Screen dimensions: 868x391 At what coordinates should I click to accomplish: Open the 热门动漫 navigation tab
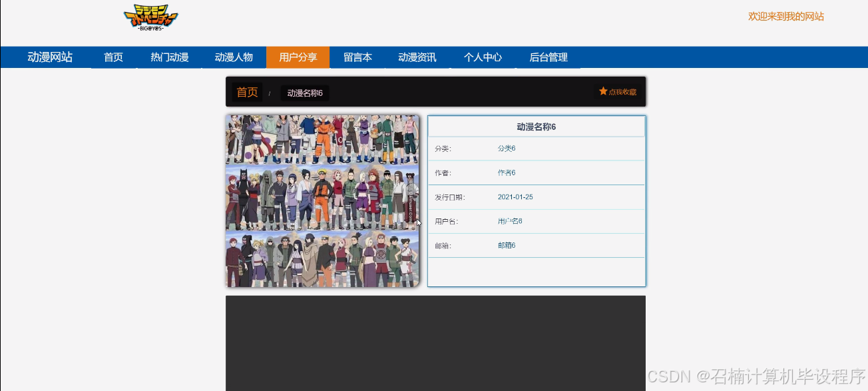169,57
